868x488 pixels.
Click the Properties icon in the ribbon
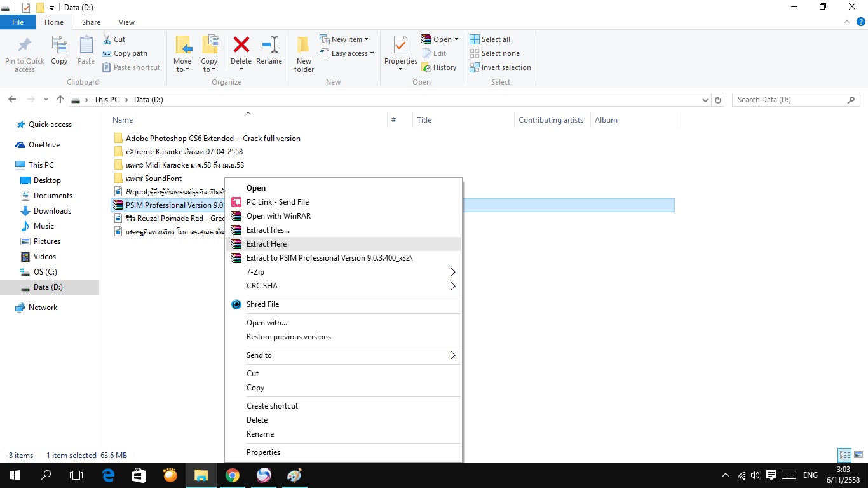(400, 45)
